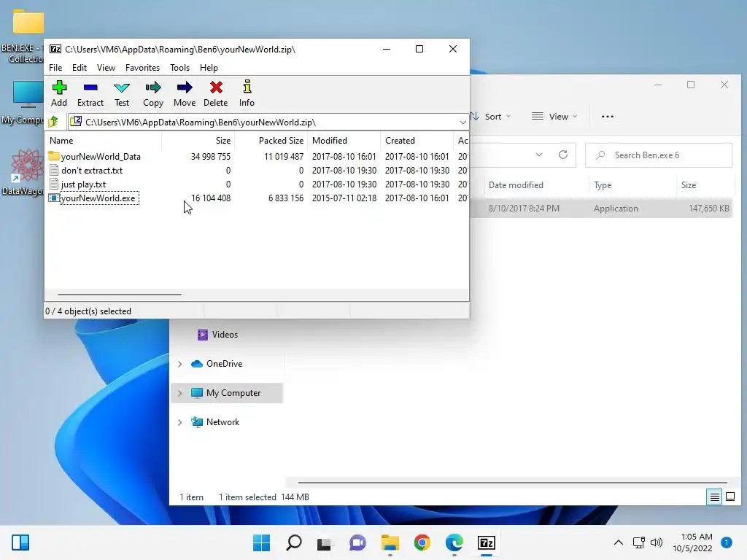This screenshot has height=560, width=747.
Task: Select the Application row in Explorer
Action: (601, 208)
